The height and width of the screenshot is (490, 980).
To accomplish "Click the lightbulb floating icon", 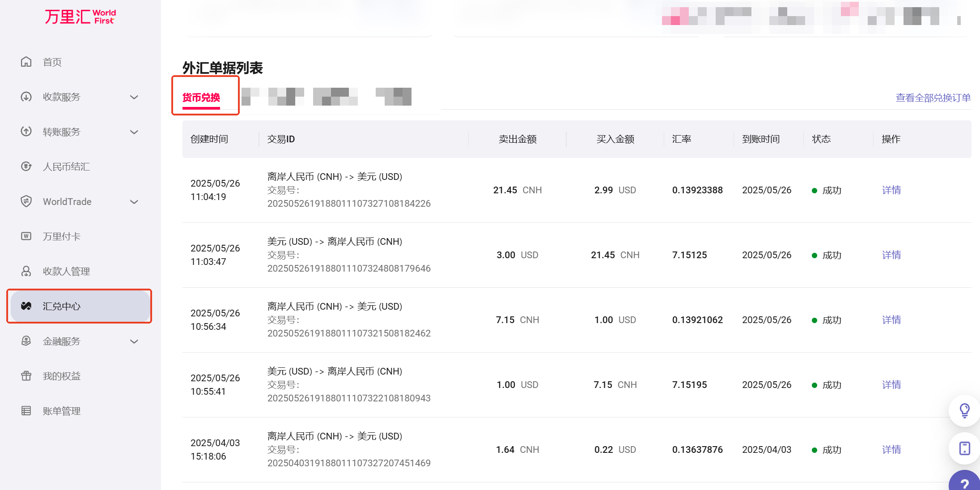I will (x=964, y=410).
